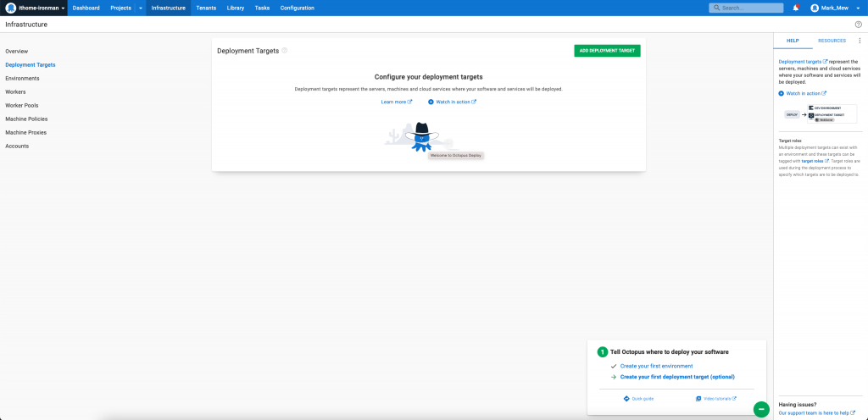The width and height of the screenshot is (868, 420).
Task: Expand the Mark_Mew user menu arrow
Action: (x=858, y=8)
